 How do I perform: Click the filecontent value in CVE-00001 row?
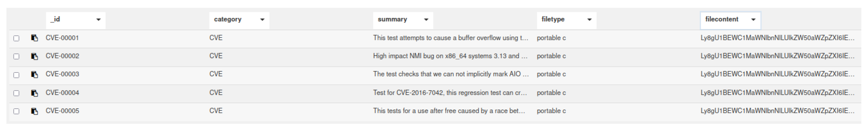pos(777,38)
